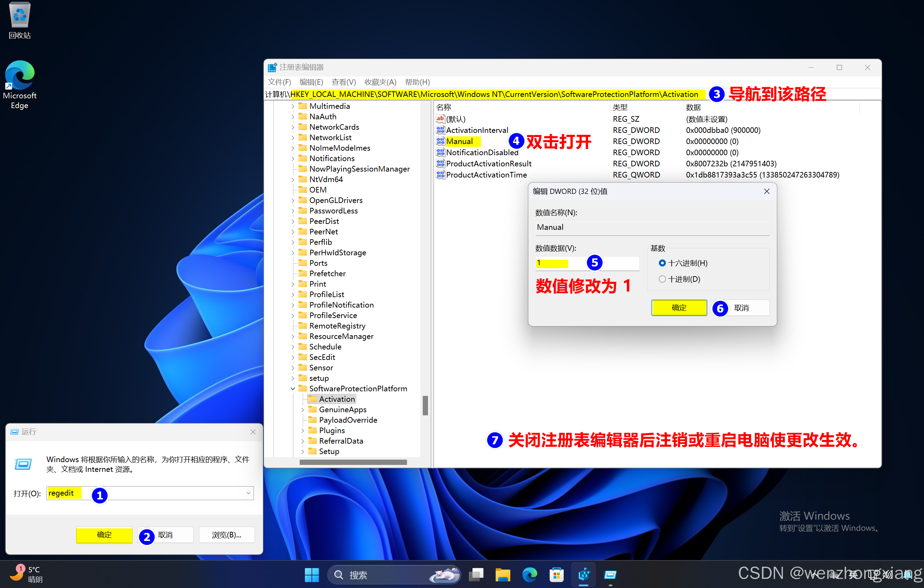Screen dimensions: 924x588
Task: Click the Registry Editor taskbar icon
Action: pos(583,574)
